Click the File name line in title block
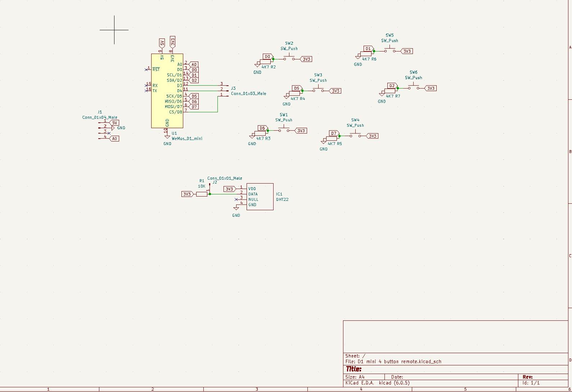The height and width of the screenshot is (392, 572). click(393, 362)
